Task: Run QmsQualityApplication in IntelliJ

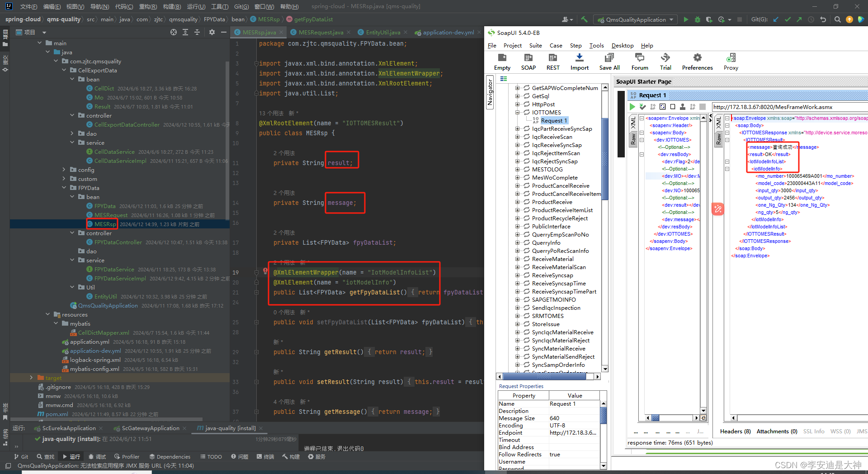Action: point(686,19)
